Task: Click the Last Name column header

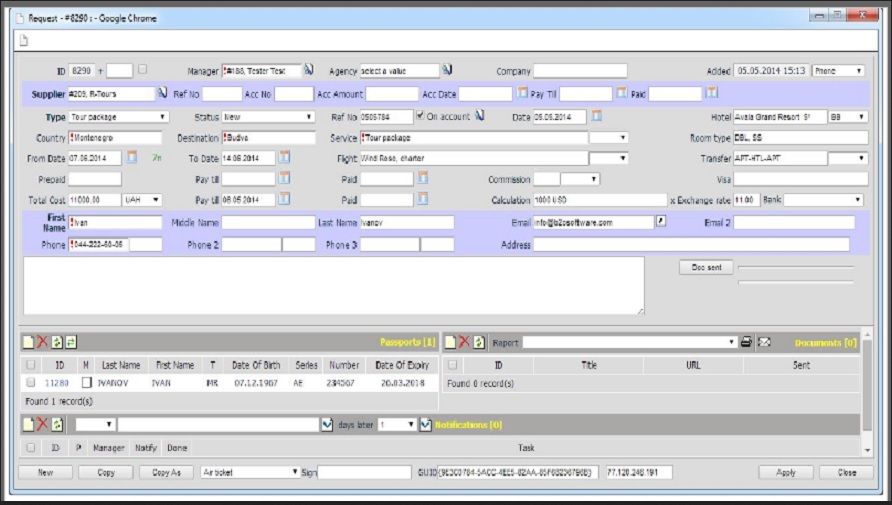Action: (121, 366)
